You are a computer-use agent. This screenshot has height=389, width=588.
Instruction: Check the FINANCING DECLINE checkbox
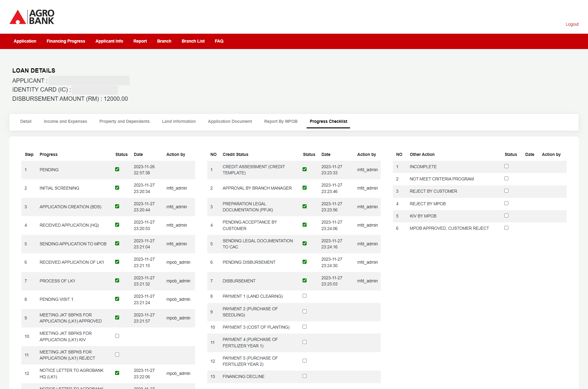click(x=304, y=376)
